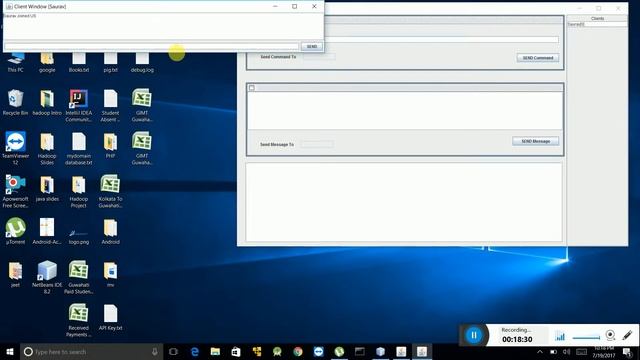Open the logo.png image file
Screen dimensions: 640x360
coord(78,236)
